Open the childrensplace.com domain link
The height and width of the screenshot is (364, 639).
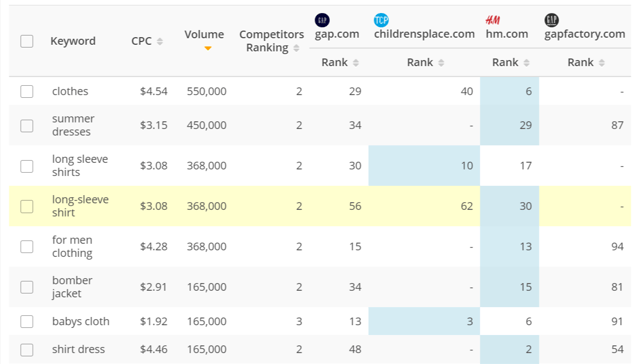(424, 34)
